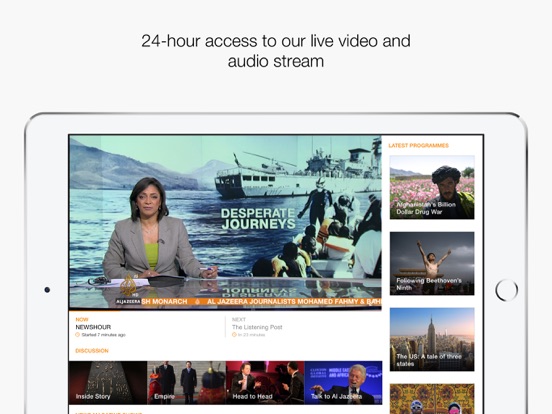Open the Talk to Al Jazeera show

pos(343,382)
